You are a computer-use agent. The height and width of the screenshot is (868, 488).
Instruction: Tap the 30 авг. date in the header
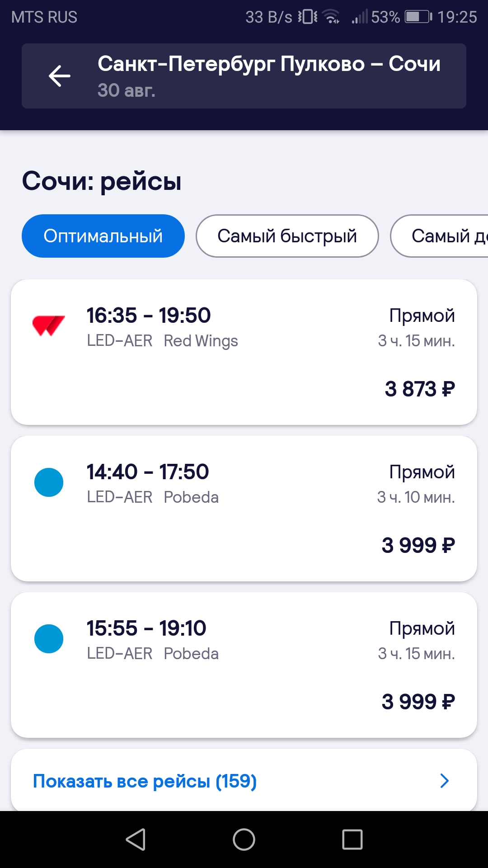click(127, 90)
